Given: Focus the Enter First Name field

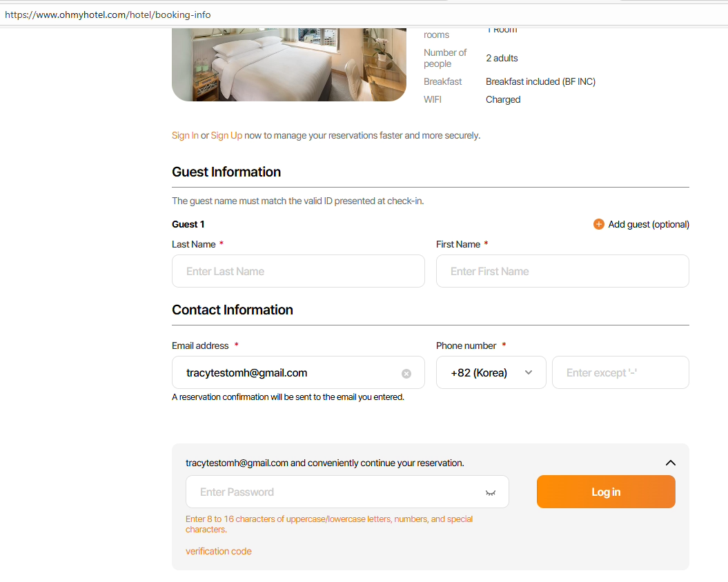Looking at the screenshot, I should coord(562,271).
